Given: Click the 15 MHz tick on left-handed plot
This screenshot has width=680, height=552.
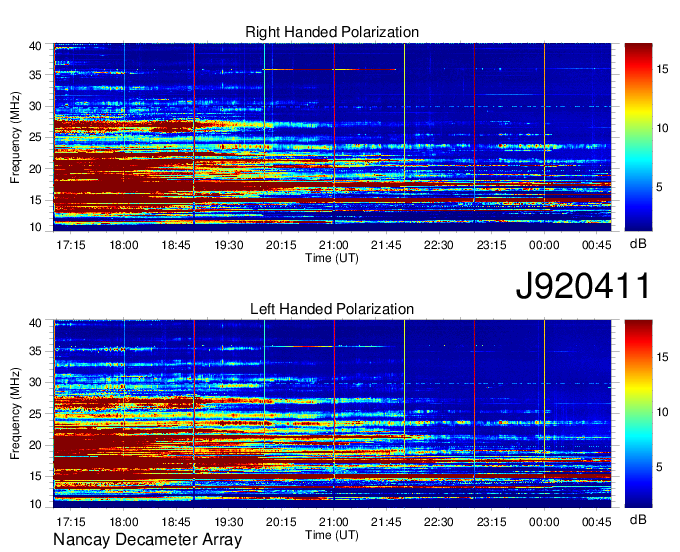Looking at the screenshot, I should point(35,476).
